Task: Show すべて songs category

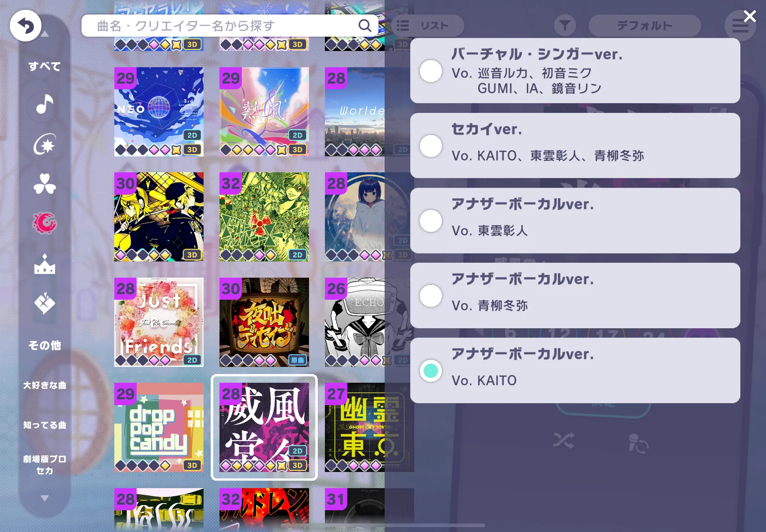Action: (x=44, y=66)
